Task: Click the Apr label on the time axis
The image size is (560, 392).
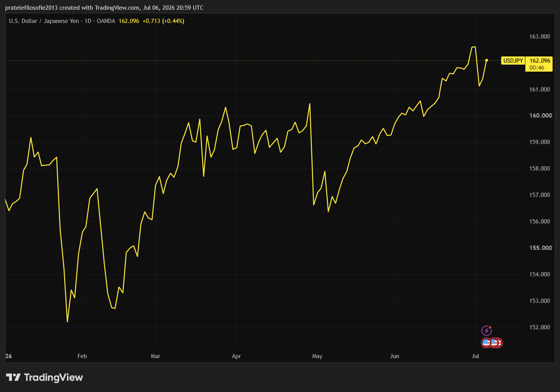Action: coord(236,356)
